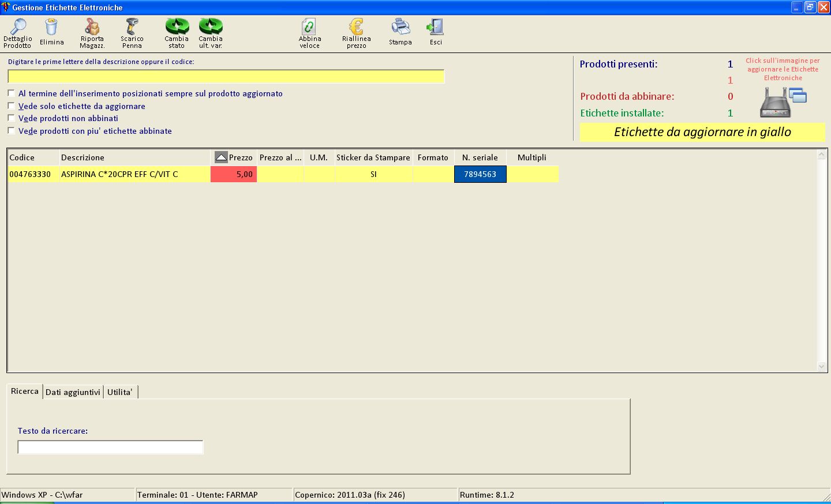
Task: Sort by the Descrizione column header
Action: [135, 157]
